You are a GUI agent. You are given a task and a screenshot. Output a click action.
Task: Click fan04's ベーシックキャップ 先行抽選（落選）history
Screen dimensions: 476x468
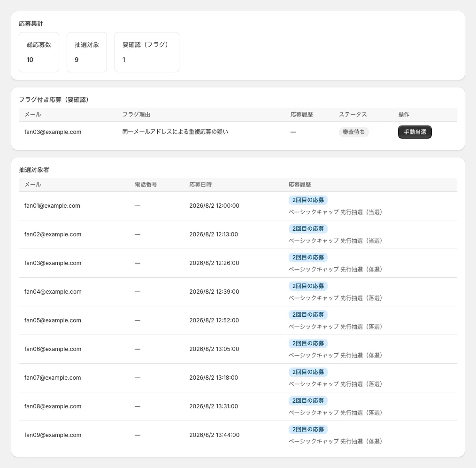tap(335, 298)
